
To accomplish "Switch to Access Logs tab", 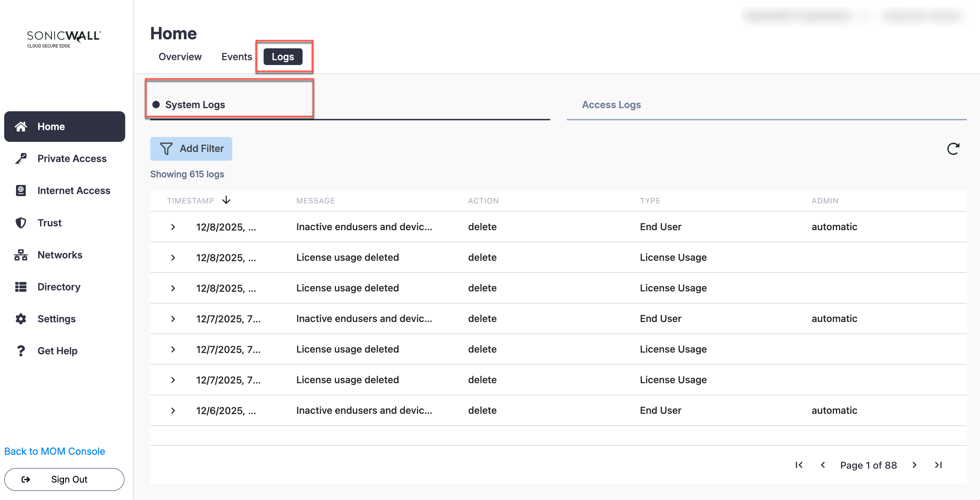I will click(611, 105).
